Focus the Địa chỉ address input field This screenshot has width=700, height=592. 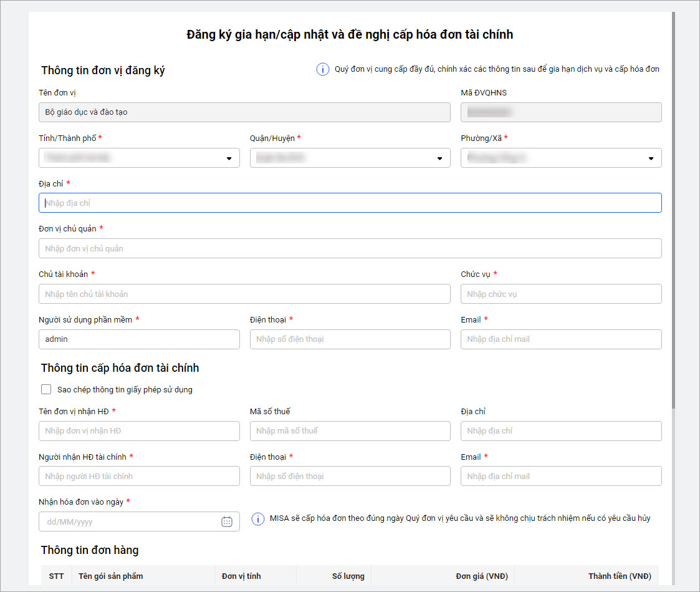coord(350,203)
